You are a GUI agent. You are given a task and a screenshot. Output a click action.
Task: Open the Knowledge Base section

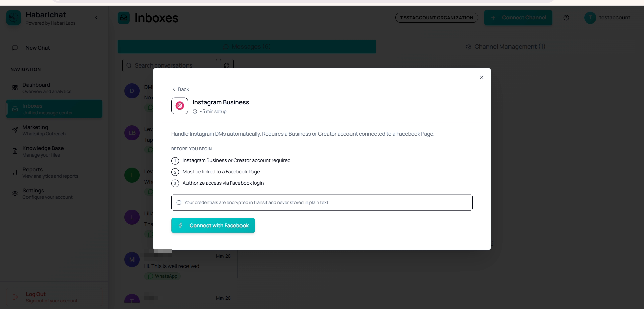coord(54,151)
